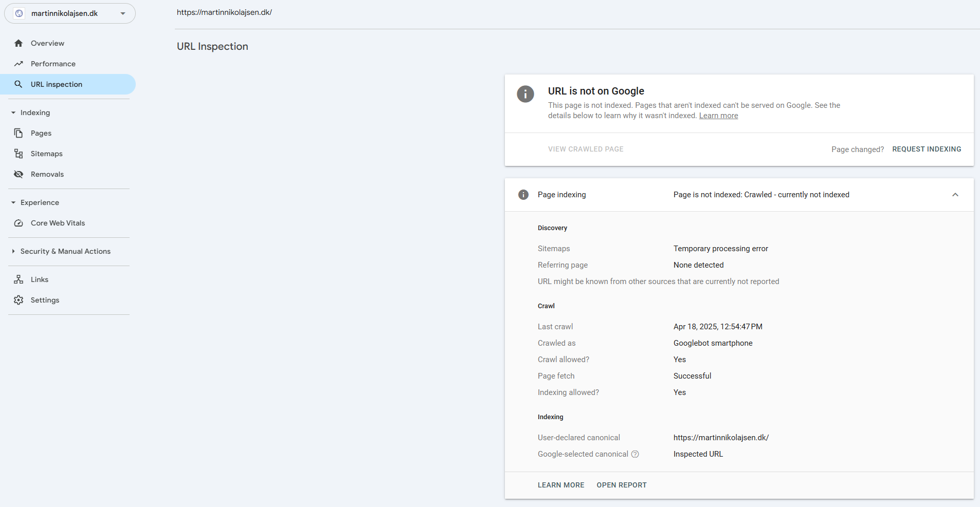Click the Overview home icon
The image size is (980, 507).
[x=19, y=43]
